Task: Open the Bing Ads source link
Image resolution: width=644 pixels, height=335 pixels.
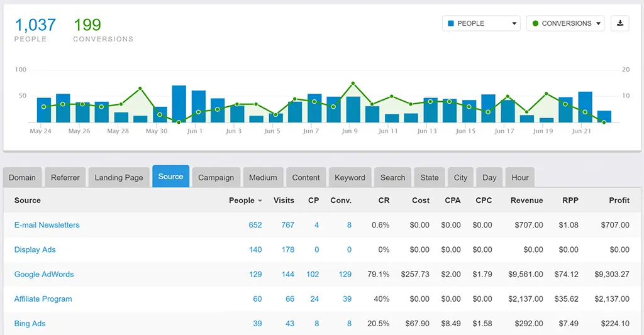Action: (x=30, y=324)
